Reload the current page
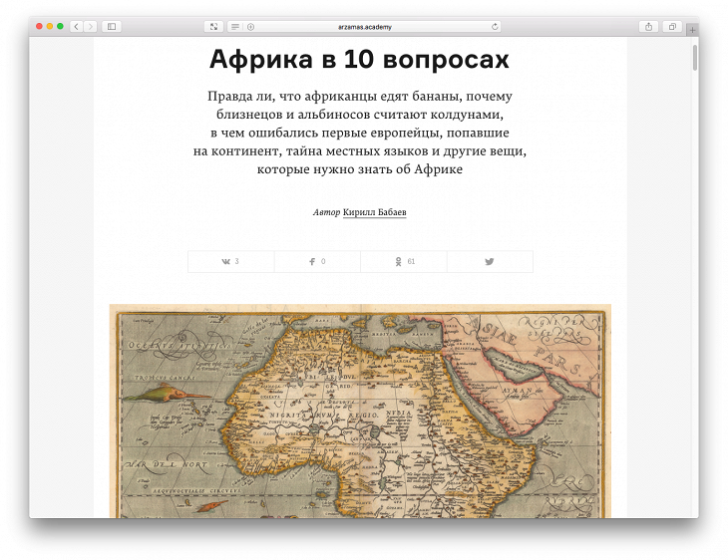Viewport: 728px width, 560px height. coord(495,27)
